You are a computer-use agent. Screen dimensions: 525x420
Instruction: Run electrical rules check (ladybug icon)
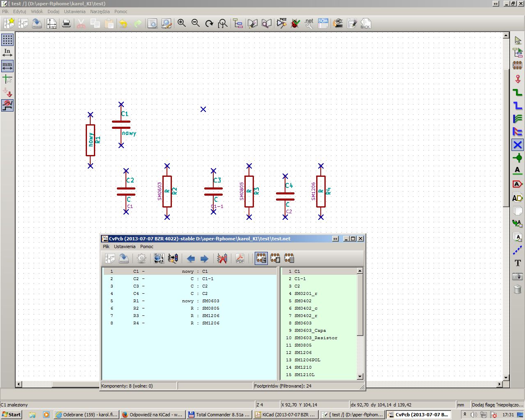pyautogui.click(x=295, y=23)
